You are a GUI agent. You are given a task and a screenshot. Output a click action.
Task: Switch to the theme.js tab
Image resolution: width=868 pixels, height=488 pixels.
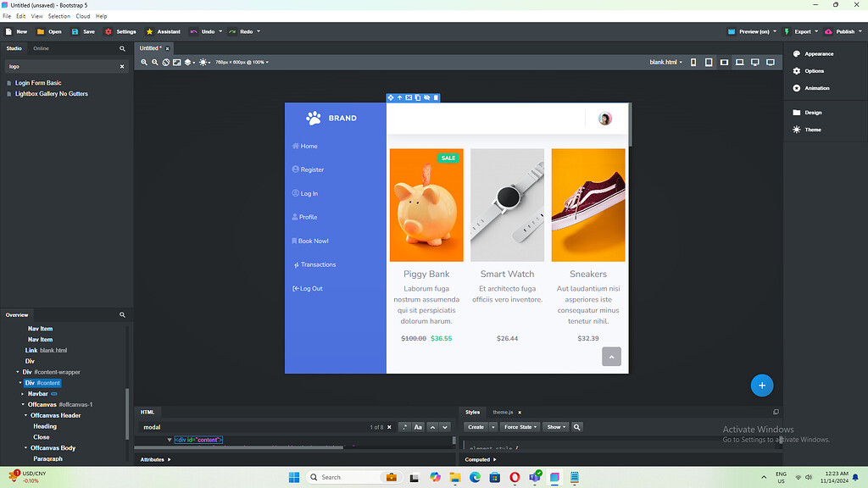pos(504,413)
